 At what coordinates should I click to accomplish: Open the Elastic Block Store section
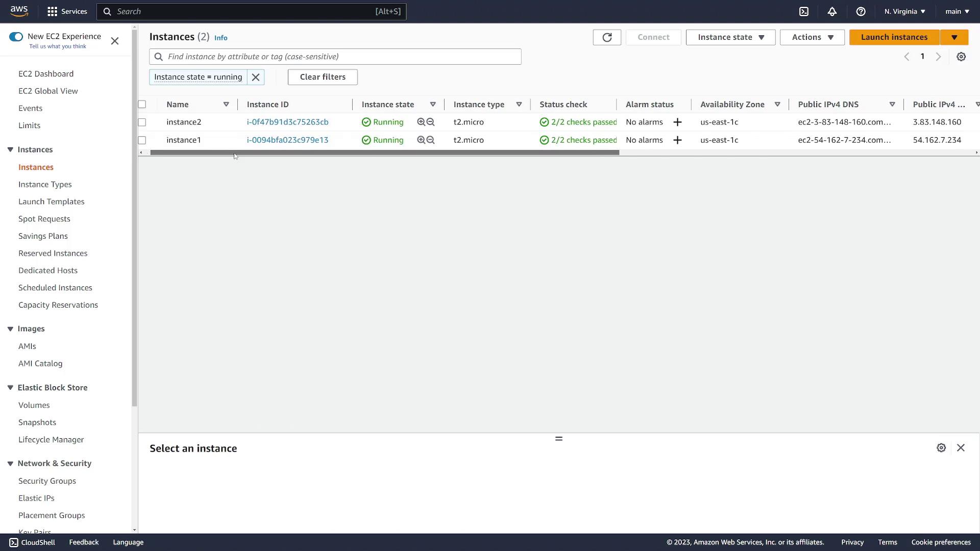(53, 387)
